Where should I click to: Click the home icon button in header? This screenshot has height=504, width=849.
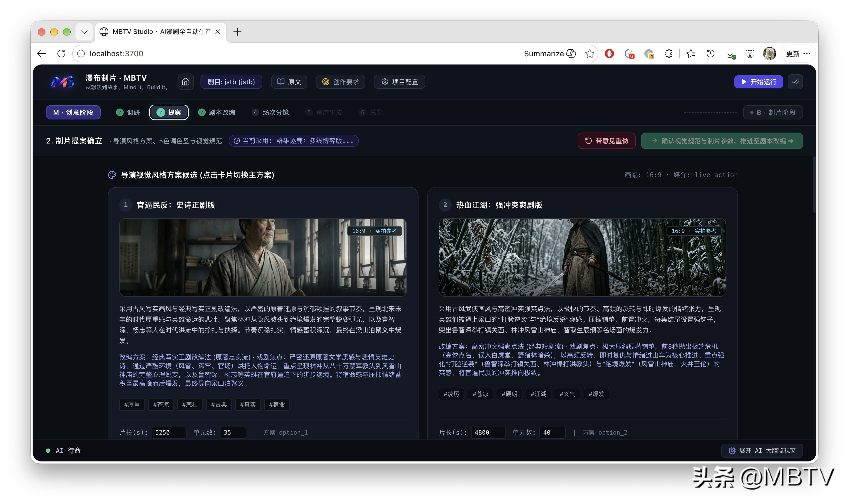[185, 82]
